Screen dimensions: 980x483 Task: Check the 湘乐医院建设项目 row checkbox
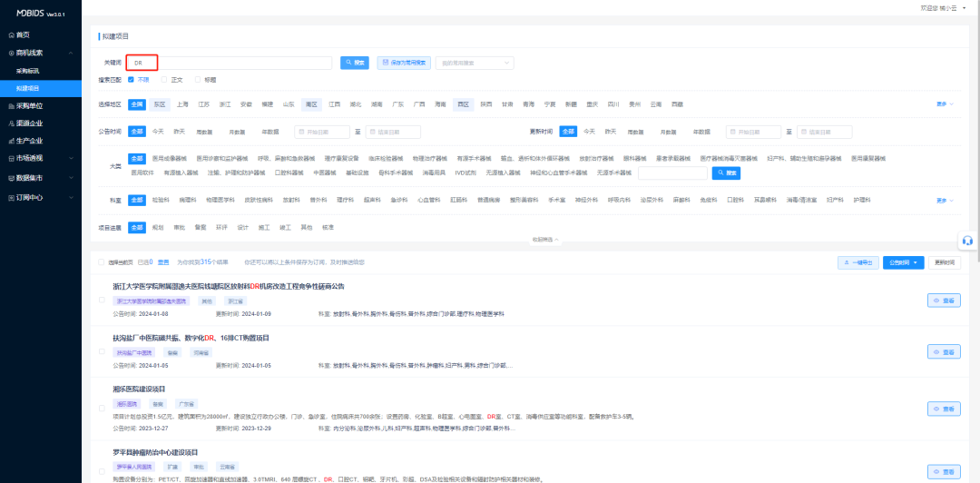point(102,409)
